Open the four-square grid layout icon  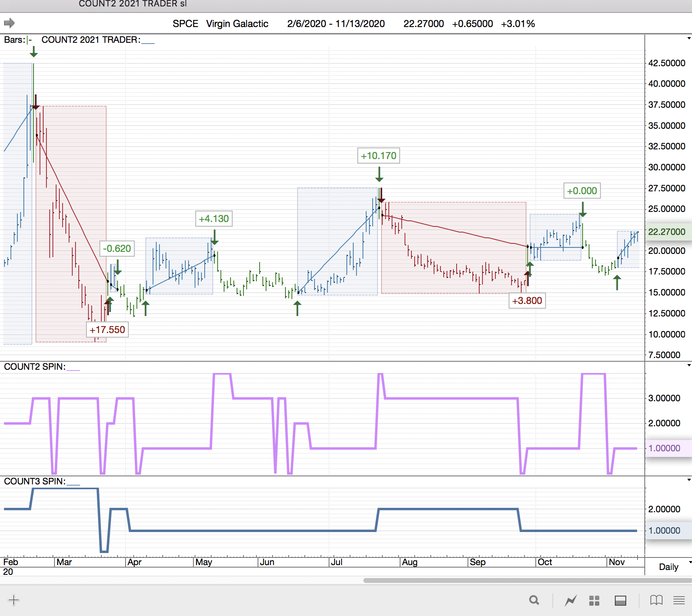(594, 601)
